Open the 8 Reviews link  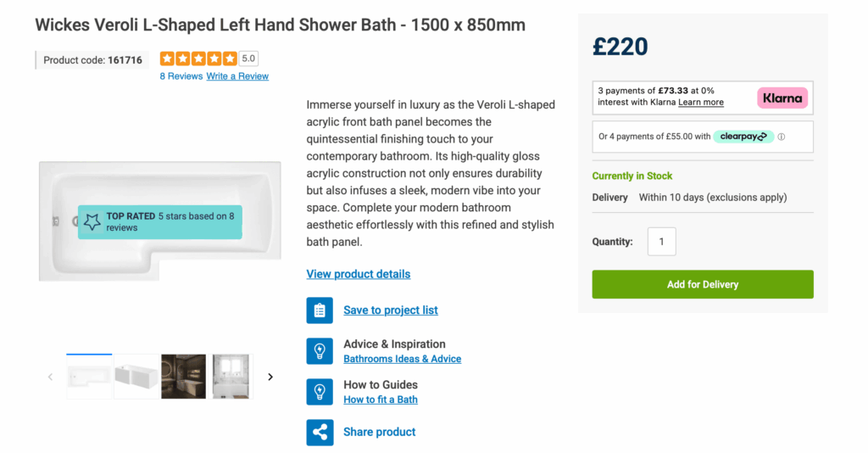(181, 76)
